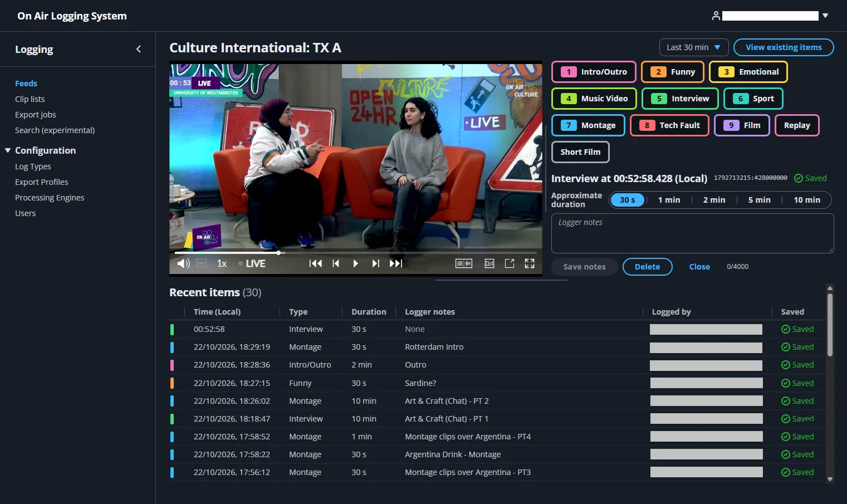
Task: Skip forward to live end control
Action: [396, 263]
